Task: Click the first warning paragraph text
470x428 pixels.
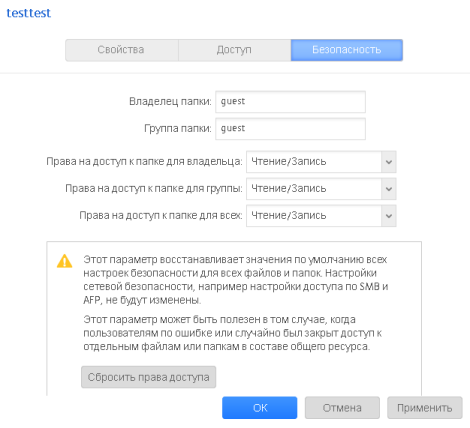Action: tap(236, 280)
